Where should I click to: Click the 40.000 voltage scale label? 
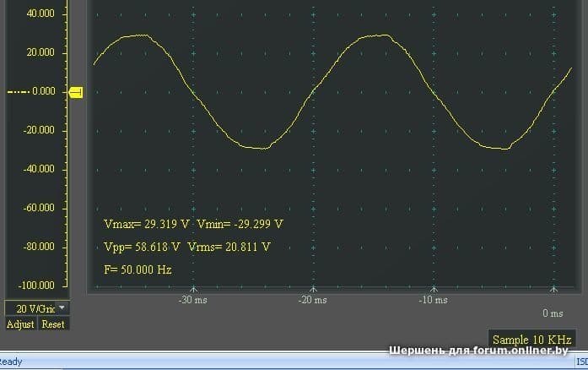click(x=40, y=14)
